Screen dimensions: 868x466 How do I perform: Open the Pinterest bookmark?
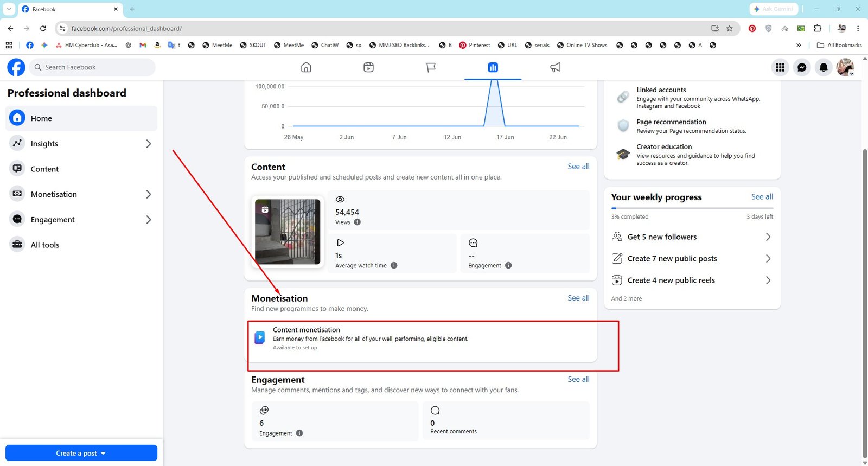click(x=474, y=45)
